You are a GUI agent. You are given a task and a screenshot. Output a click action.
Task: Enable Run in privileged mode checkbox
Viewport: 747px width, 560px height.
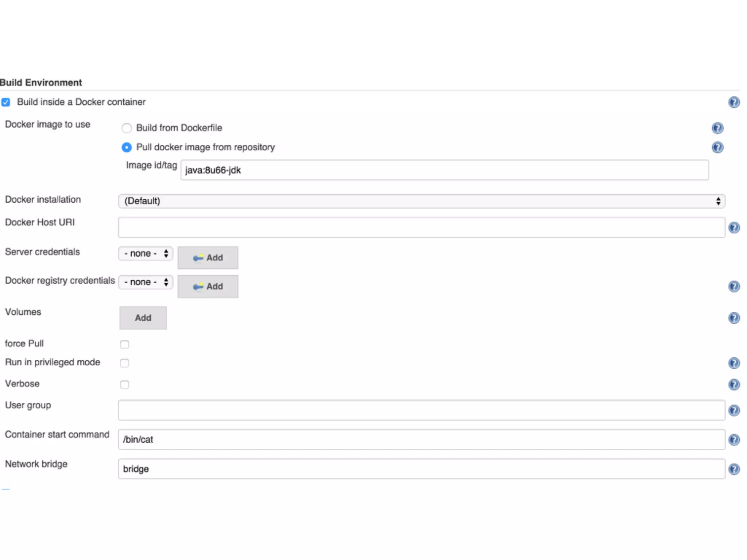tap(124, 363)
